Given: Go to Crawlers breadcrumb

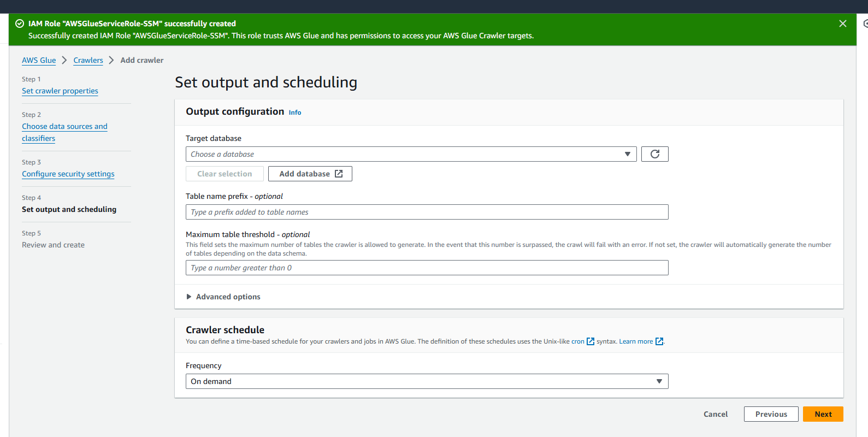Looking at the screenshot, I should (88, 60).
